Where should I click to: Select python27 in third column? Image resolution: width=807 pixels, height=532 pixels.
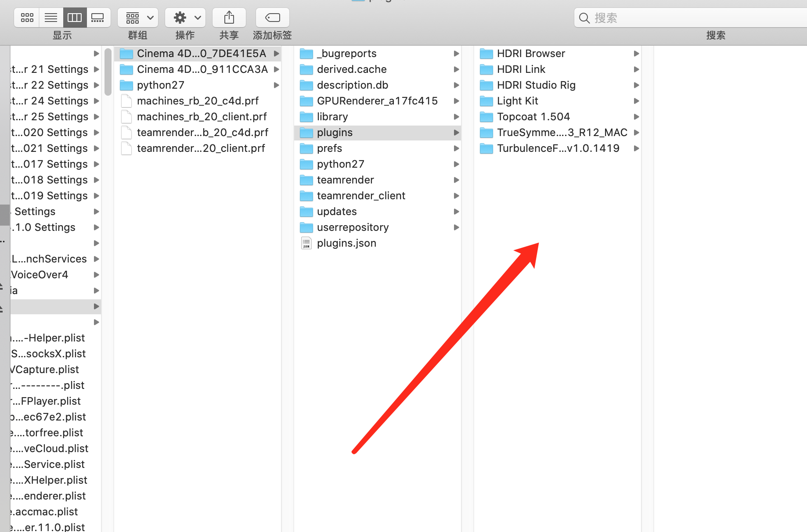378,164
